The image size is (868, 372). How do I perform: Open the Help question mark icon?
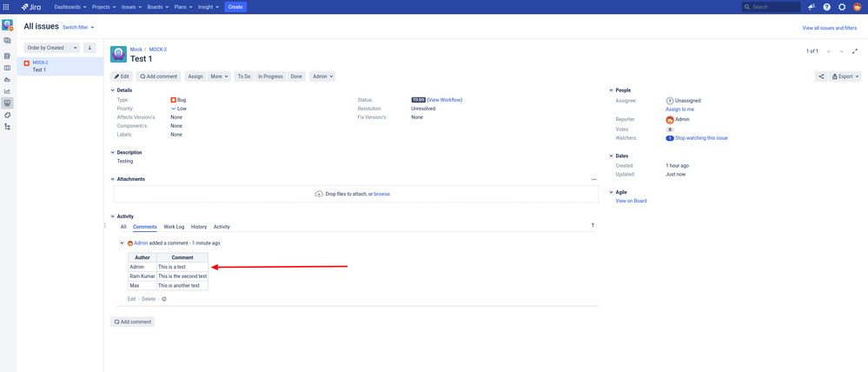click(826, 7)
